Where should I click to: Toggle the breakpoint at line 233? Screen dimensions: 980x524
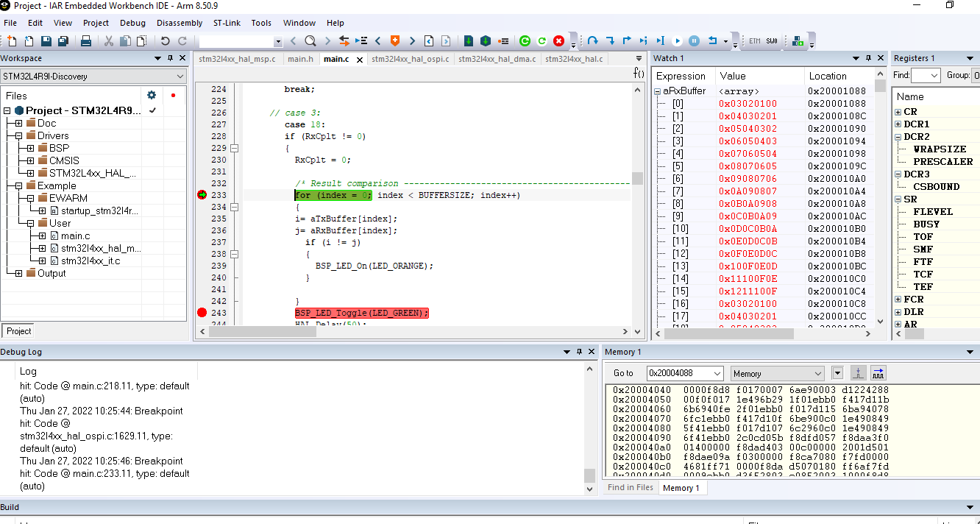tap(202, 195)
